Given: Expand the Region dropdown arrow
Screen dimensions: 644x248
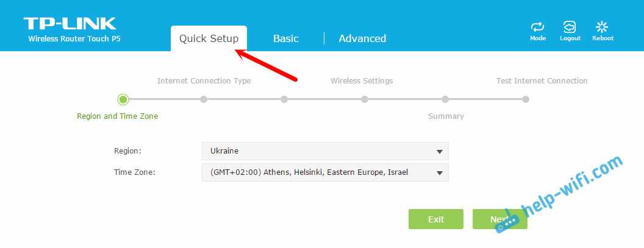Looking at the screenshot, I should click(x=439, y=151).
